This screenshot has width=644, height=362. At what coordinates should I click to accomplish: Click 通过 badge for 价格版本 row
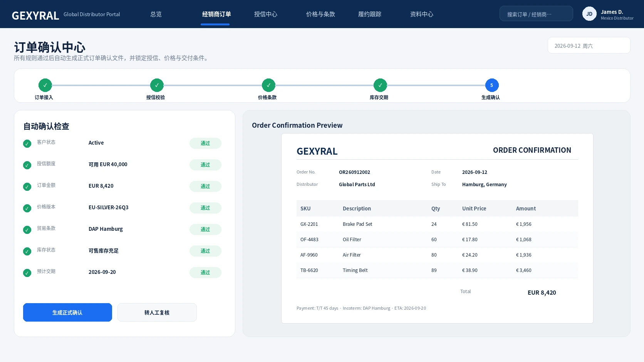[205, 208]
